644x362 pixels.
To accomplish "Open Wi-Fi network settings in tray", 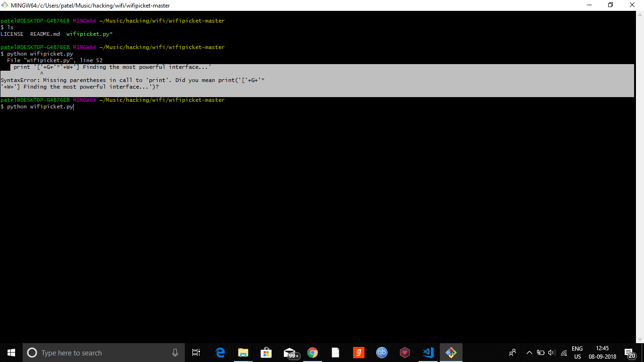I will (x=564, y=353).
